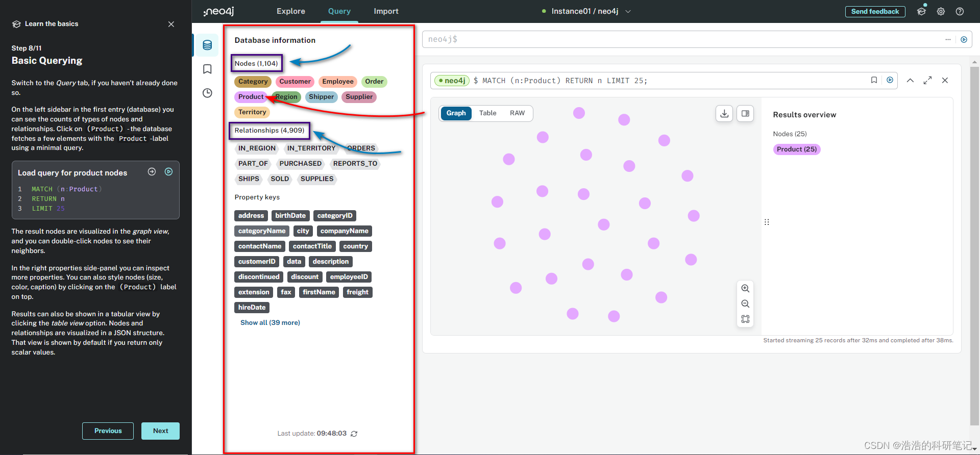Screen dimensions: 980x455
Task: Open the saved Cypher bookmarks icon
Action: click(x=207, y=69)
